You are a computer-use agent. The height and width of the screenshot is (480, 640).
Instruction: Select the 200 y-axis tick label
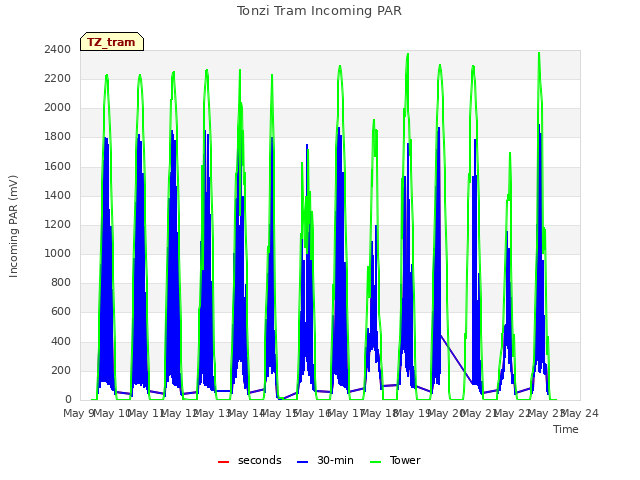tap(61, 370)
